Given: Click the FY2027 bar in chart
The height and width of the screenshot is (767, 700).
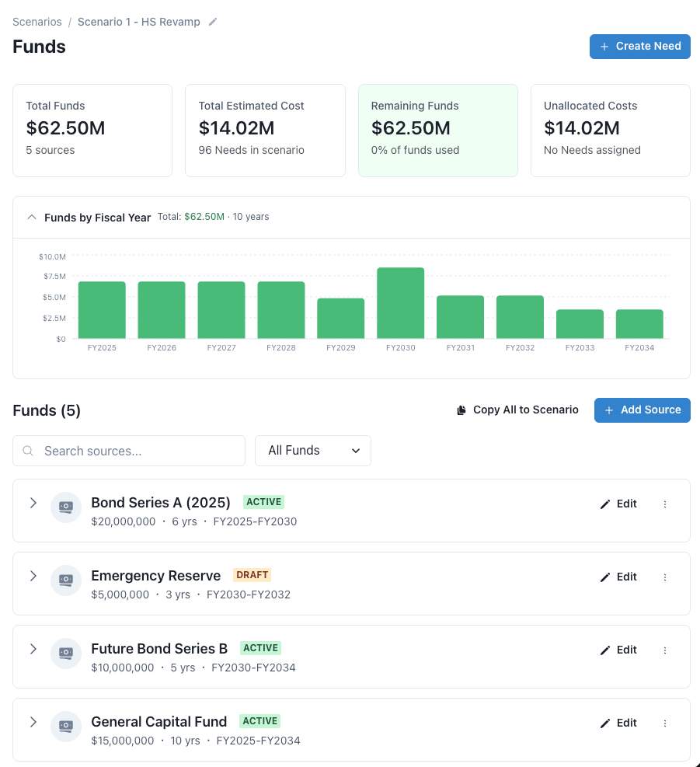Looking at the screenshot, I should tap(221, 310).
